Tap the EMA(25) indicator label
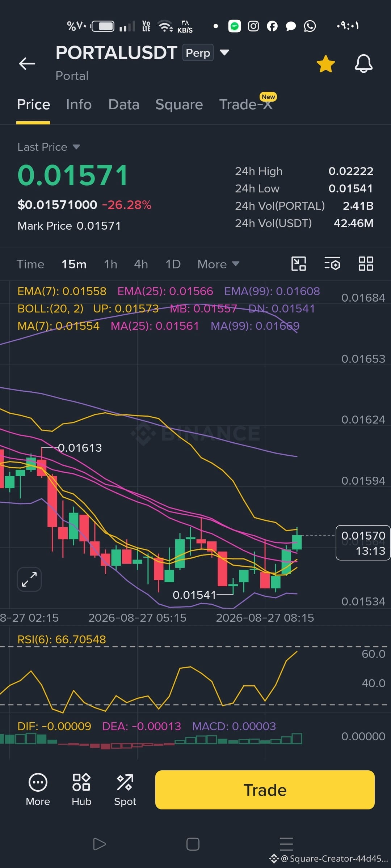391x868 pixels. point(165,291)
